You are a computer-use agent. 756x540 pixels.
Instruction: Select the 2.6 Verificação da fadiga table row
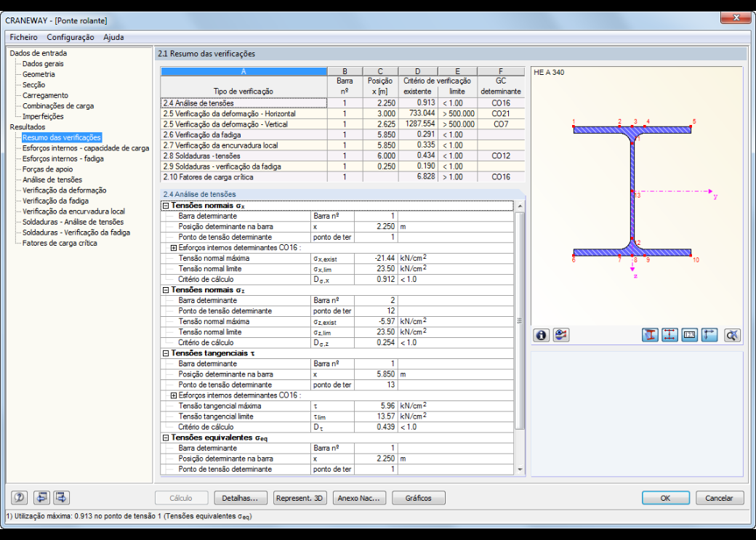coord(342,135)
